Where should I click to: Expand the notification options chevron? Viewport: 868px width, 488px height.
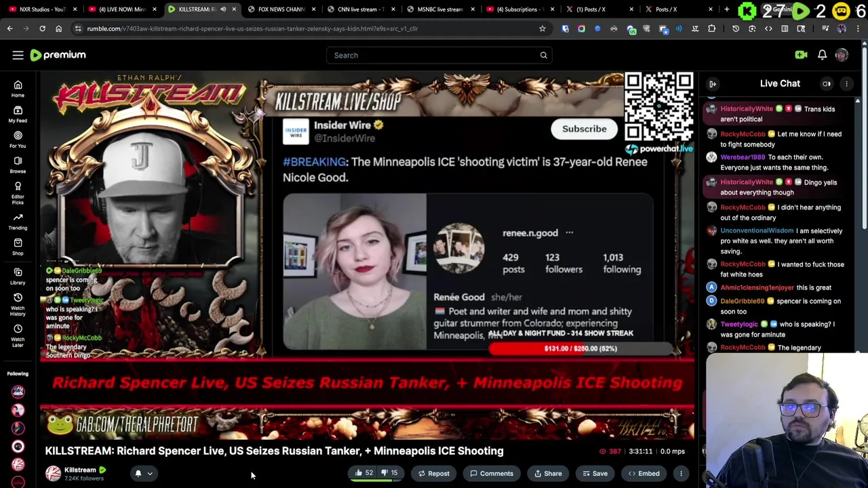click(x=150, y=474)
